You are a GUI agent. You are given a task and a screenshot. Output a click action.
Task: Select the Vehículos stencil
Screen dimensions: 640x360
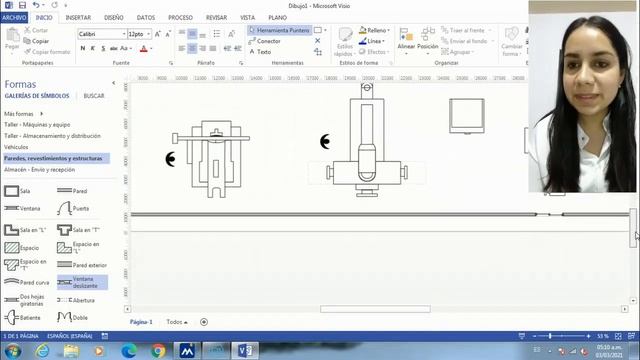16,147
